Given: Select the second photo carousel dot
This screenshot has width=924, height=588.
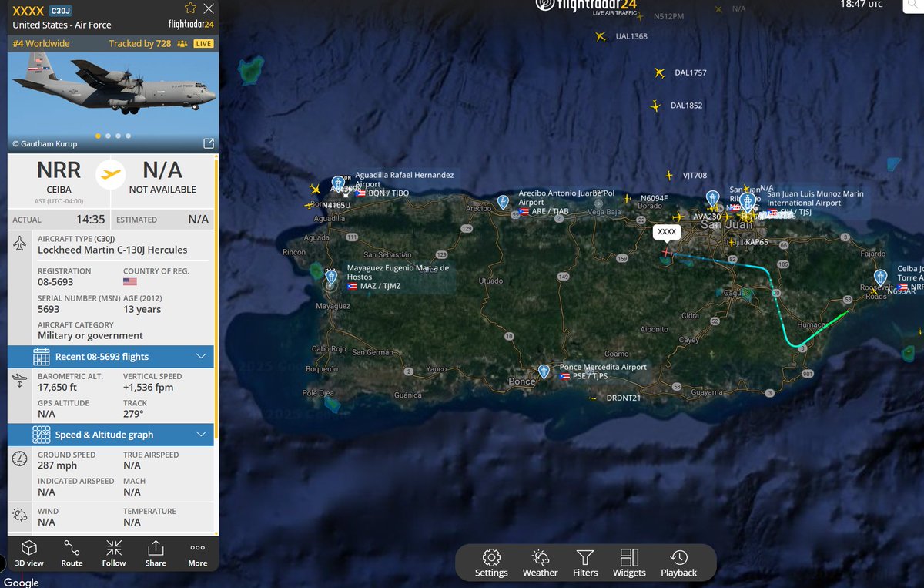Looking at the screenshot, I should (108, 136).
